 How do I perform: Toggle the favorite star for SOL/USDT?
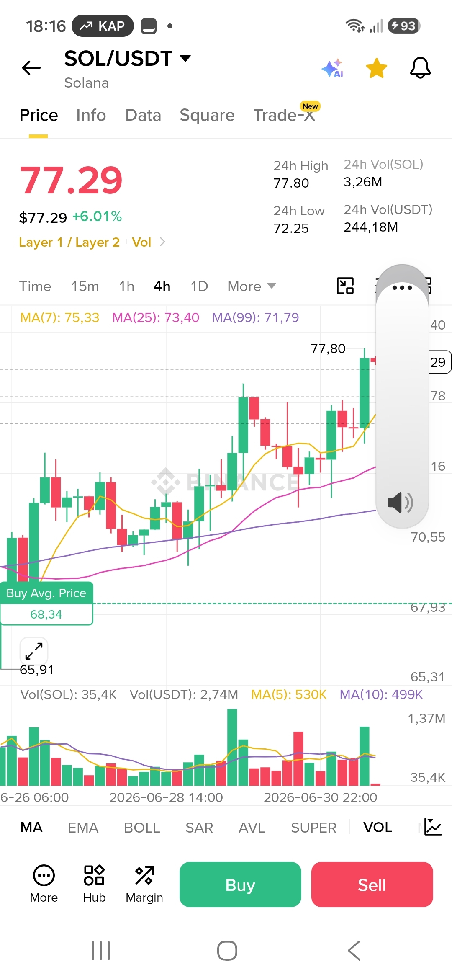(376, 68)
